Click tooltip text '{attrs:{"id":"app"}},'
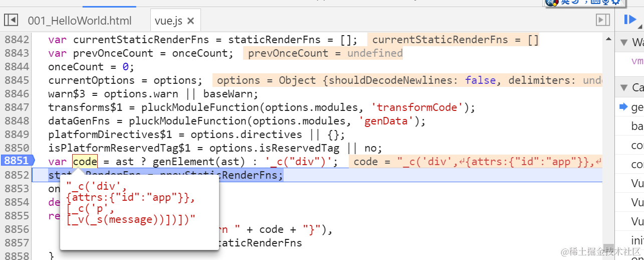644x260 pixels. pyautogui.click(x=131, y=198)
